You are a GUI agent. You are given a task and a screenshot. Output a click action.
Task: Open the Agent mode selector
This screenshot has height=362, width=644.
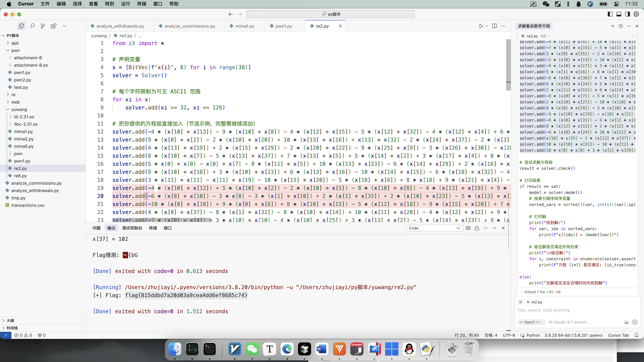pos(531,322)
